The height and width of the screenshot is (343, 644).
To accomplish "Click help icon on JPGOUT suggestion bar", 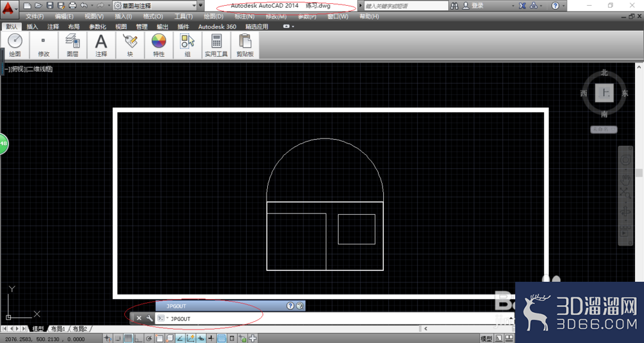I will [x=290, y=306].
